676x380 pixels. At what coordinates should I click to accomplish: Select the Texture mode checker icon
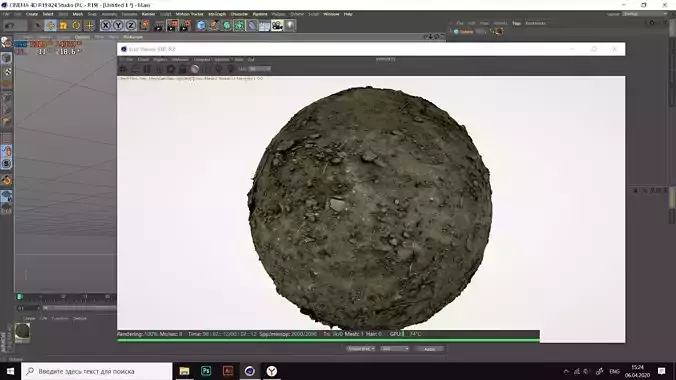point(6,72)
